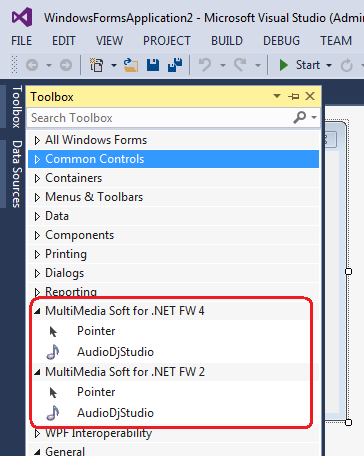Click the Save All icon
Screen dimensions: 364x456
175,65
